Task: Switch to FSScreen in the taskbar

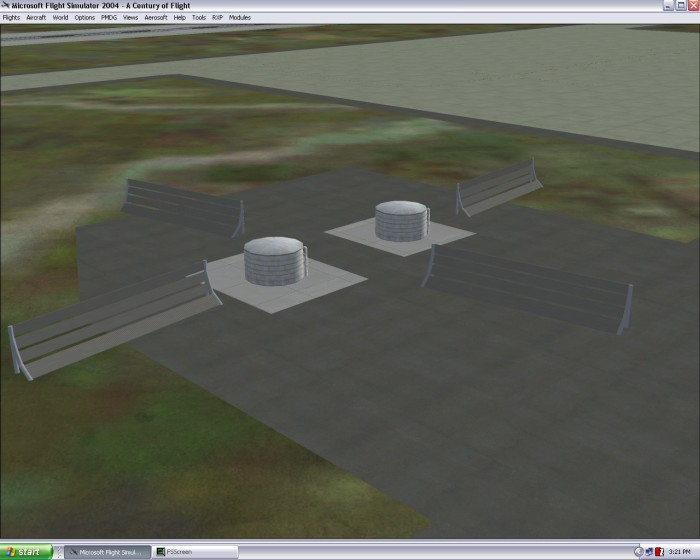Action: 195,552
